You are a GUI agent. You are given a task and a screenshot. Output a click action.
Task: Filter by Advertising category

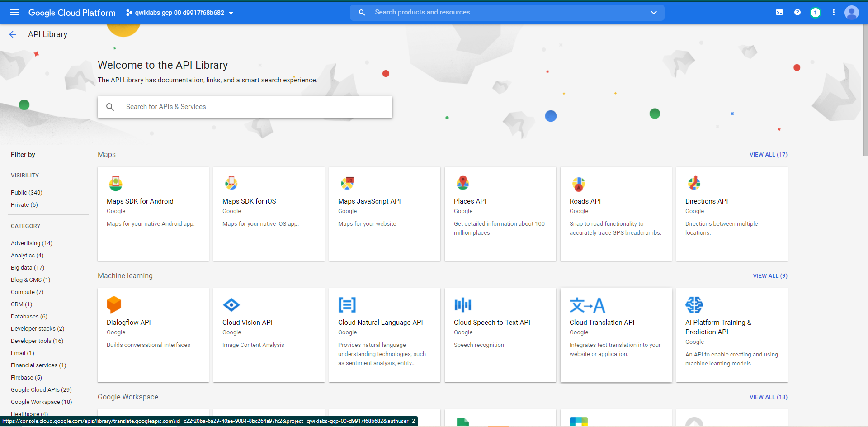click(x=32, y=243)
